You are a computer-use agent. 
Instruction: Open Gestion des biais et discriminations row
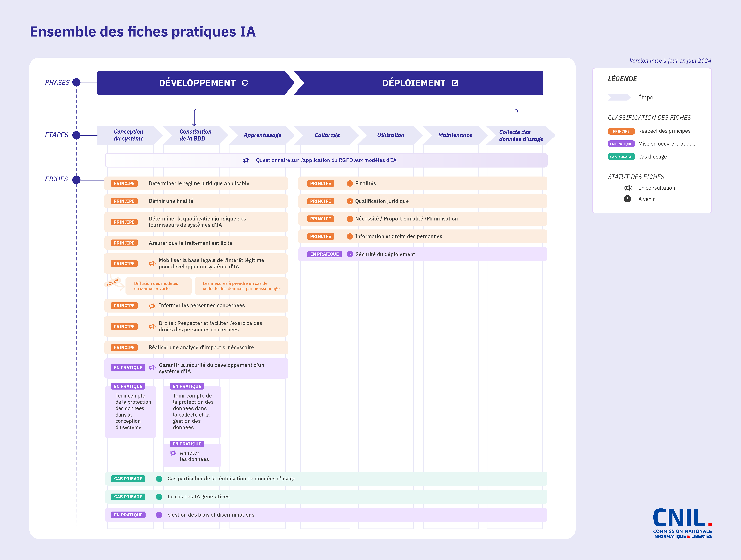pos(211,515)
